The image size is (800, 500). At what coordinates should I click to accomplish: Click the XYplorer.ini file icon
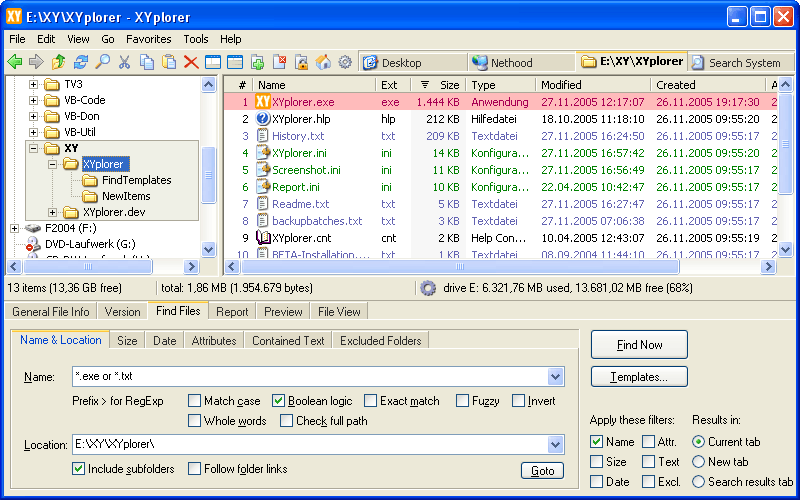click(x=262, y=153)
